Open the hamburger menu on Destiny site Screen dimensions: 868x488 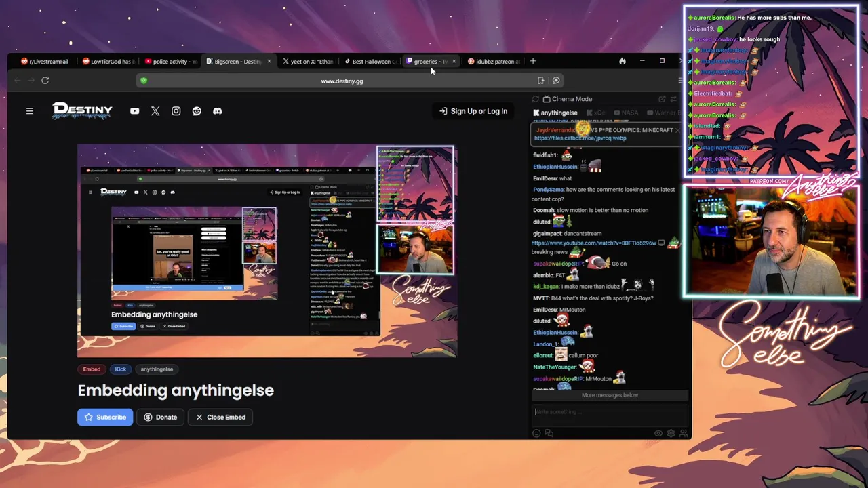coord(29,111)
